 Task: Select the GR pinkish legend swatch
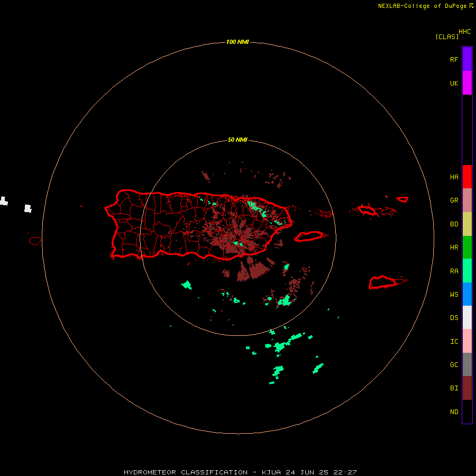(467, 200)
